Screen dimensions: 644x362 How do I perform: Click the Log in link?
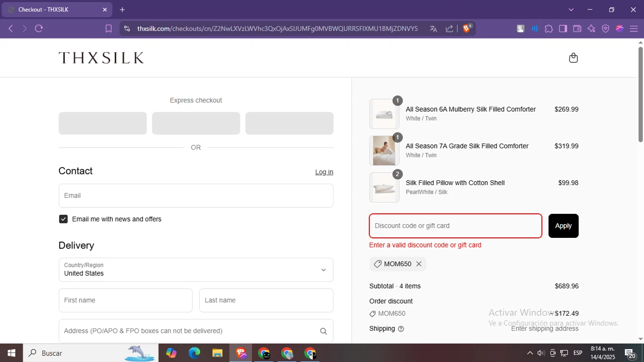tap(324, 172)
